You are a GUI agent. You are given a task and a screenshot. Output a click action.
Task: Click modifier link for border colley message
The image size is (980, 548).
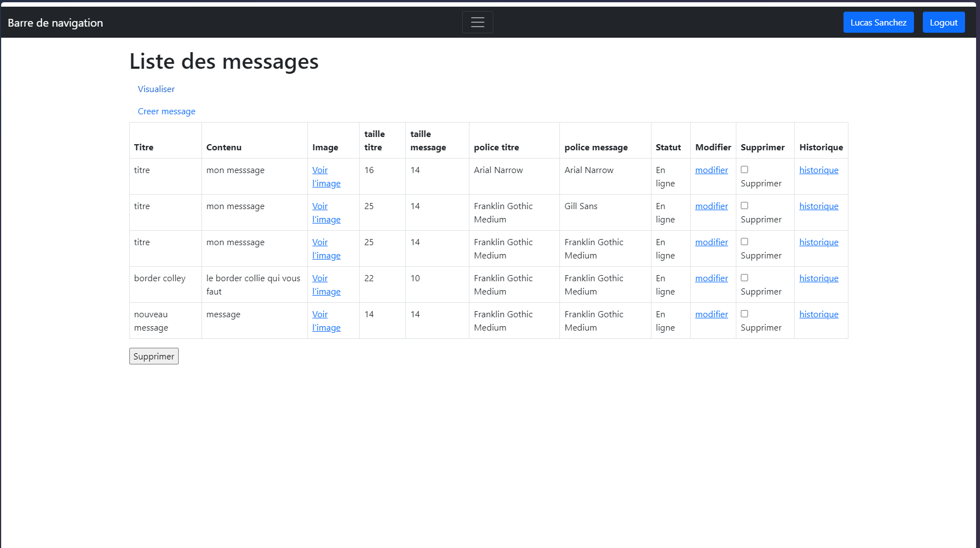[711, 278]
